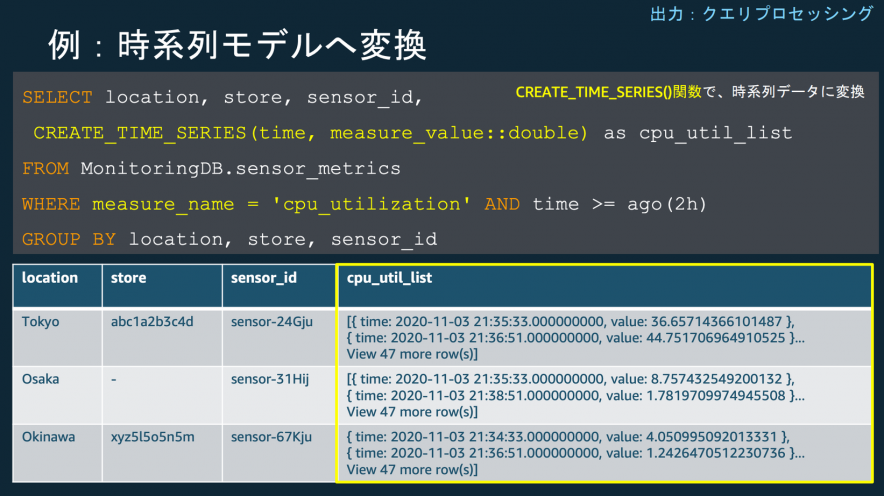Expand 'View 47 more row(s)' in Okinawa row

pos(412,469)
